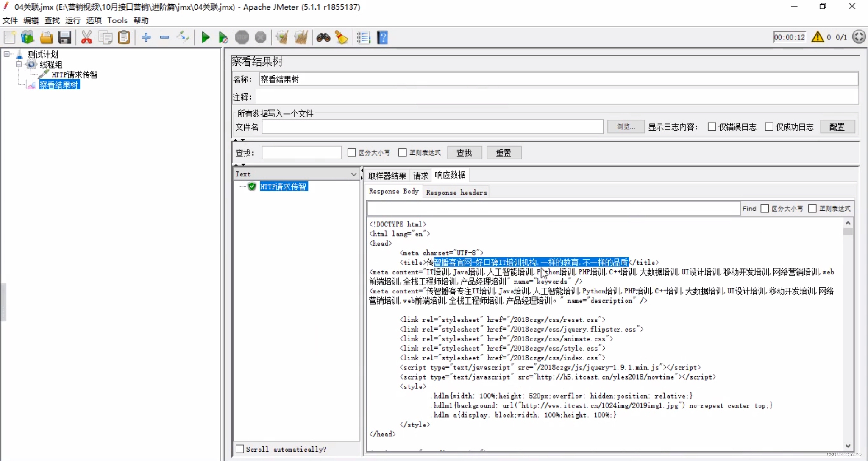Click the New test plan icon
Image resolution: width=868 pixels, height=461 pixels.
[9, 37]
